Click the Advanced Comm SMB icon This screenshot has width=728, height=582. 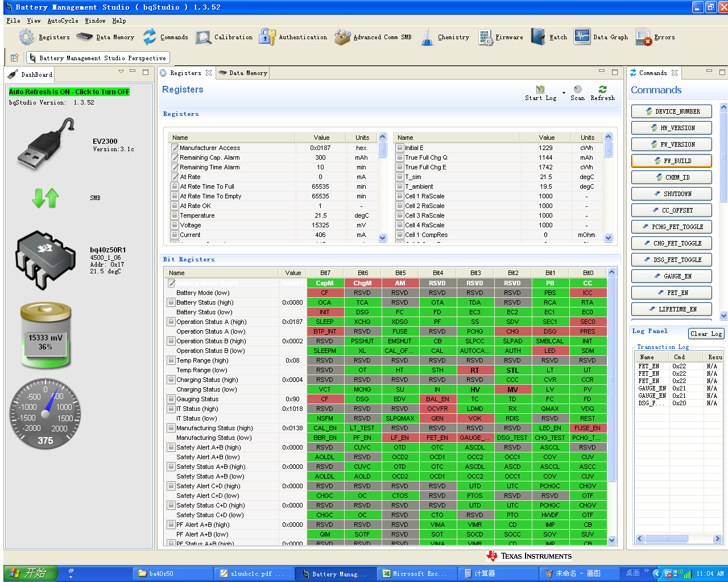(342, 38)
